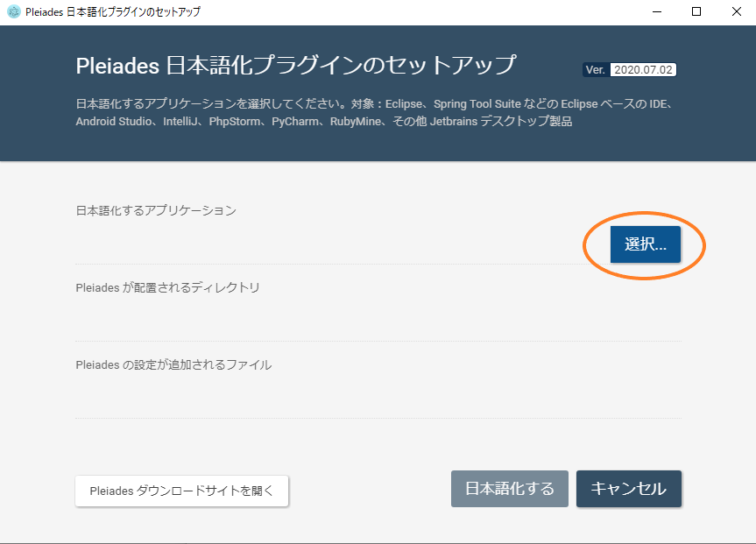Click the heading Pleiades 日本語化プラグインのセットアップ

pos(296,63)
